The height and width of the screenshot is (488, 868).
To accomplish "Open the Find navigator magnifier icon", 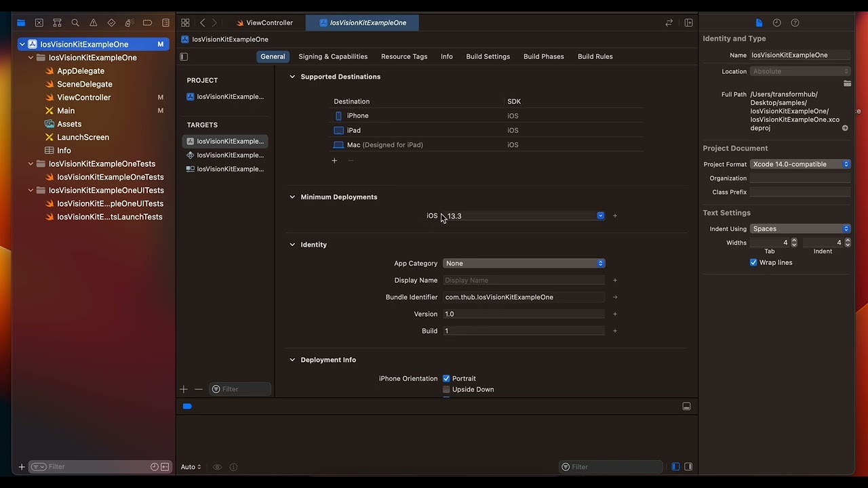I will (x=75, y=22).
